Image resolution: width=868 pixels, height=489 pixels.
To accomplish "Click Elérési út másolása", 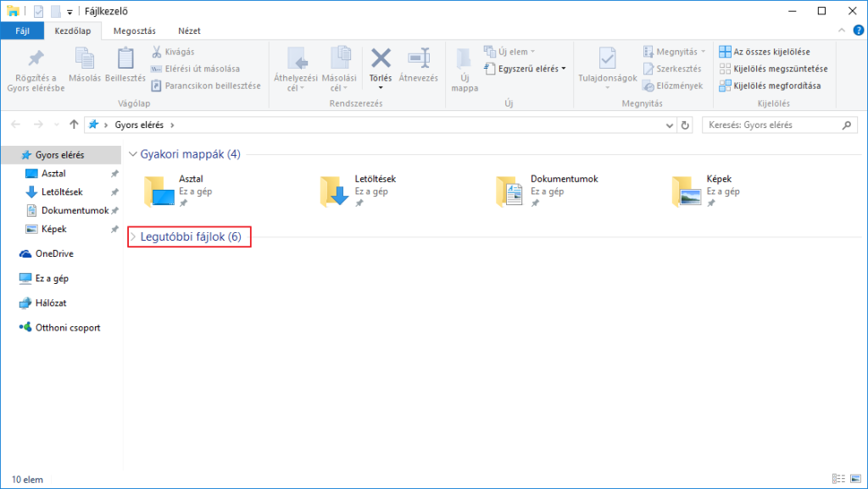I will (x=196, y=69).
